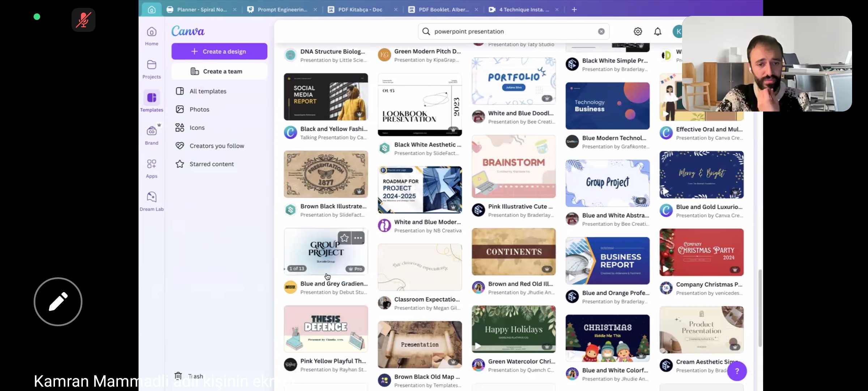The height and width of the screenshot is (391, 868).
Task: Open Merry & Bright template thumbnail
Action: [702, 175]
